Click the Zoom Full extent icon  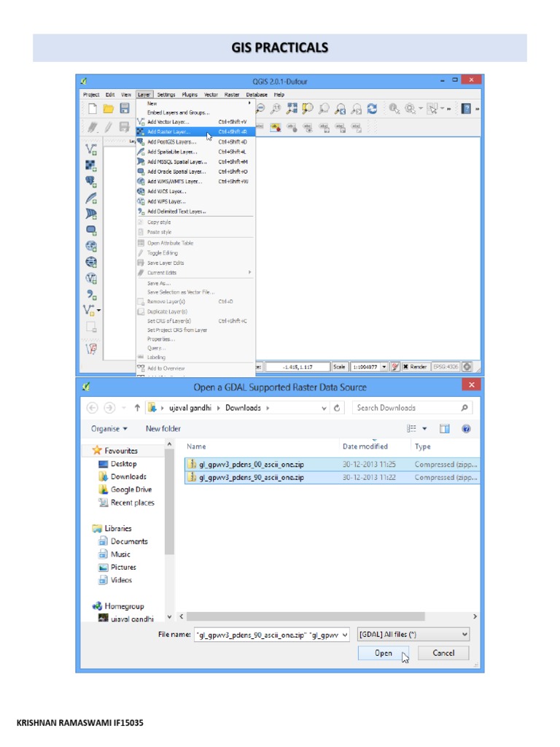click(292, 109)
